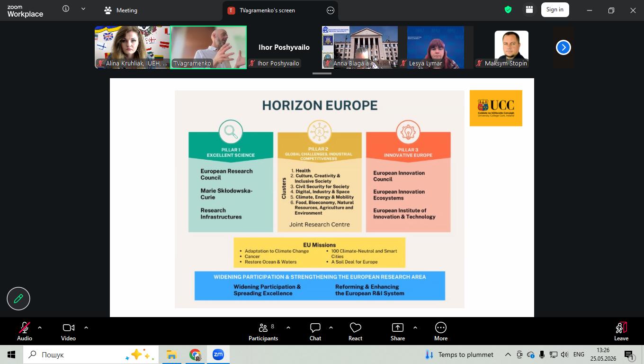Click the 'EU Missions' heading

tap(320, 245)
